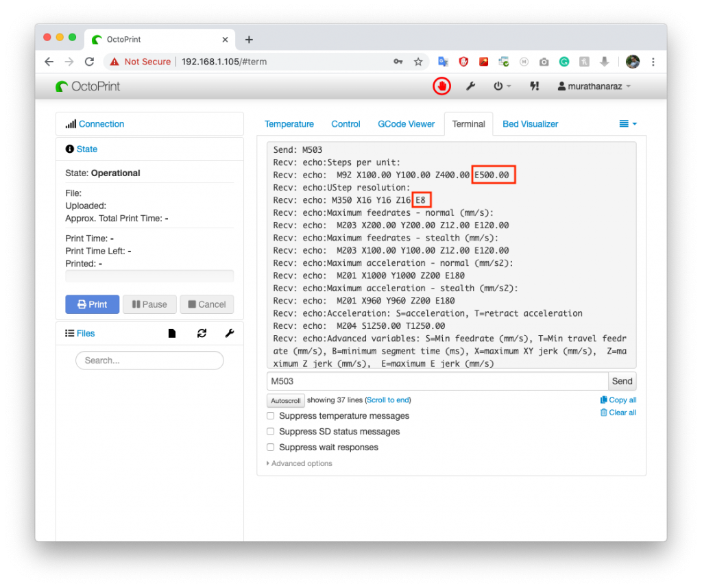Reload the page
Screen dimensions: 702x588
coord(90,62)
